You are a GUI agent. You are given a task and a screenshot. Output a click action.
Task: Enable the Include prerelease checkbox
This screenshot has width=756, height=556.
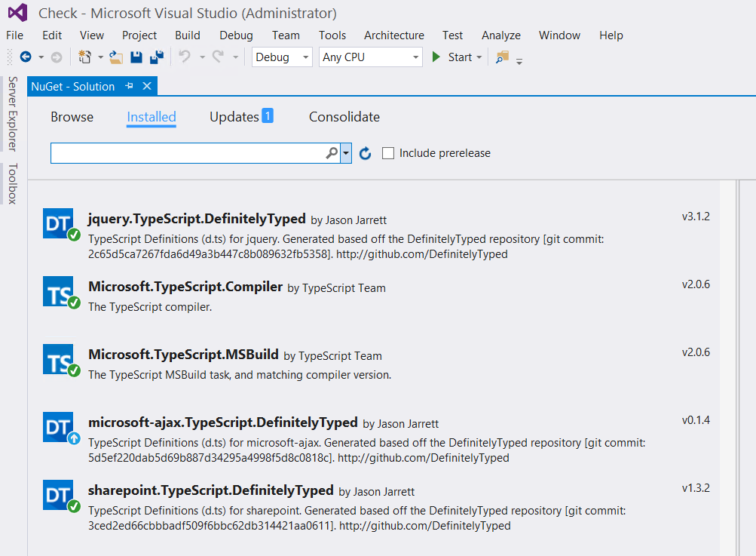pos(388,153)
